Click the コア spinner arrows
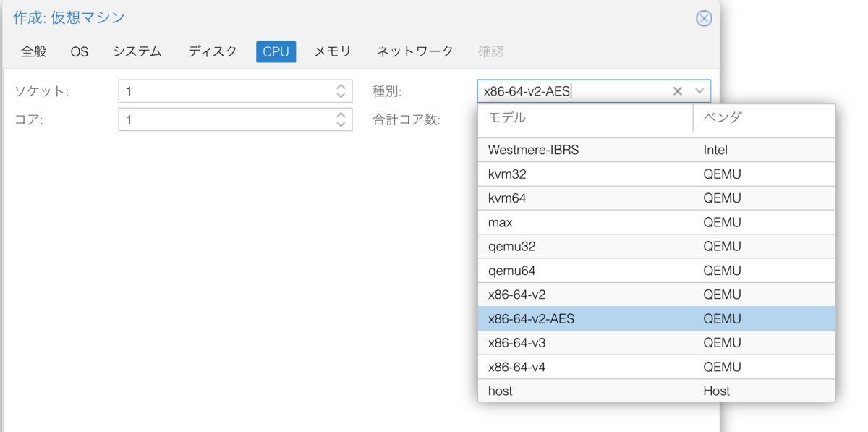Image resolution: width=868 pixels, height=432 pixels. point(341,119)
